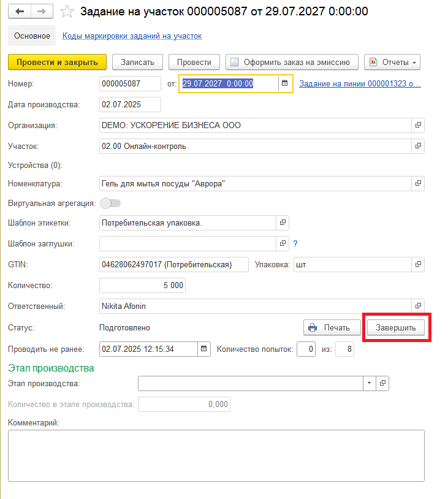Viewport: 448px width, 499px height.
Task: Click inside the Комментарий text area
Action: point(216,455)
